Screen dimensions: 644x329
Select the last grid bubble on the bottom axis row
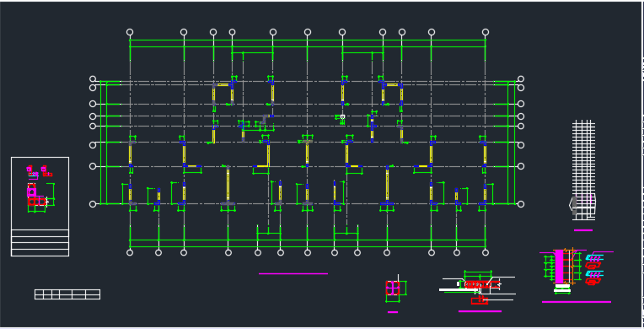point(486,252)
